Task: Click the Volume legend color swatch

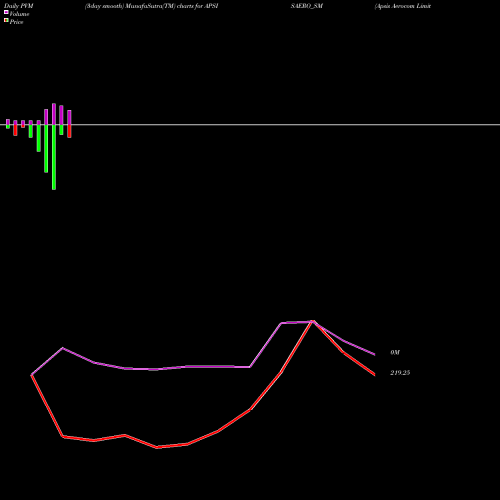Action: (x=6, y=12)
